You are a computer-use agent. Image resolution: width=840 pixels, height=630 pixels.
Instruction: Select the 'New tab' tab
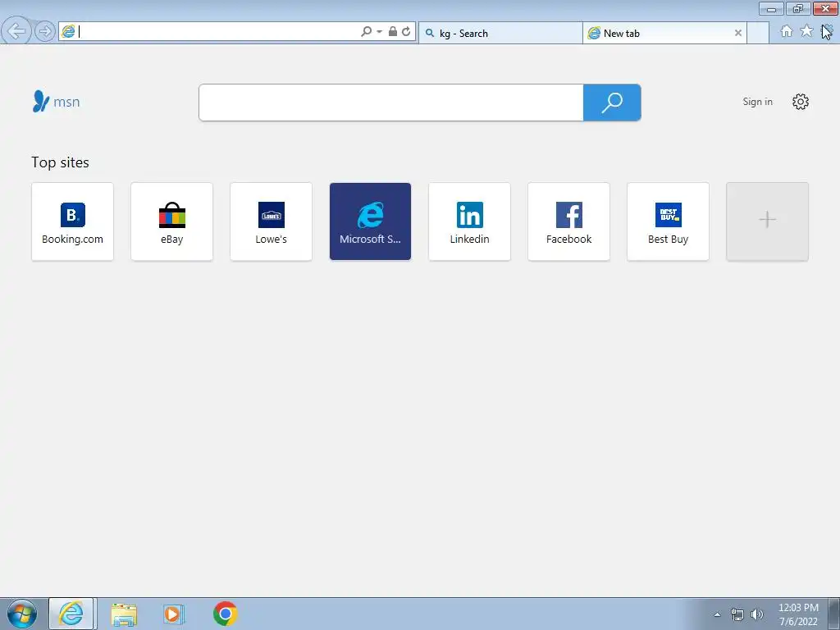tap(664, 33)
